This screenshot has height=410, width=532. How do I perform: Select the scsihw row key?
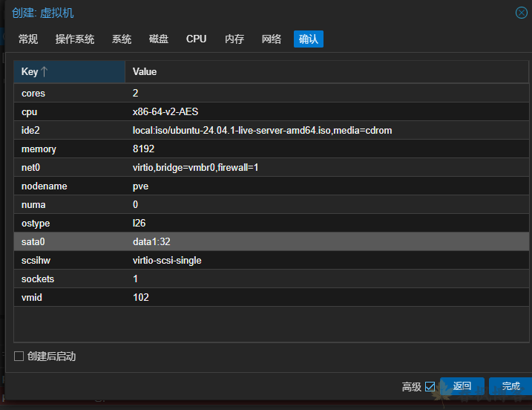(x=36, y=261)
